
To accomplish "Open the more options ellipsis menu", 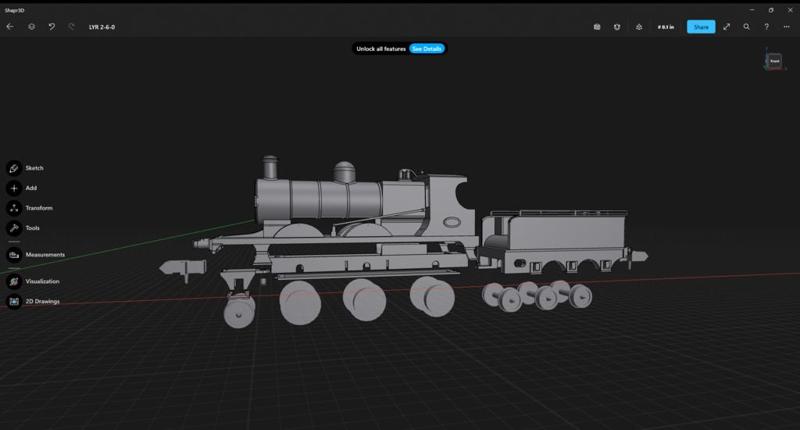I will point(786,27).
